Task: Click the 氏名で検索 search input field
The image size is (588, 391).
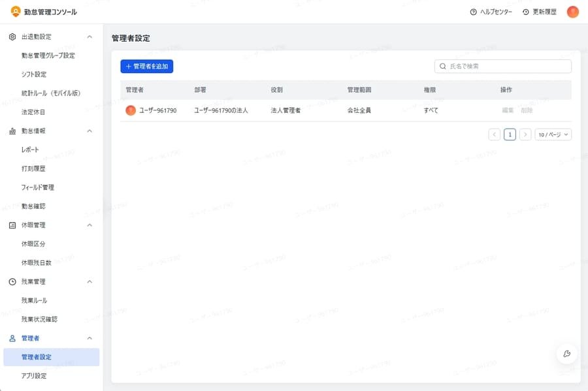Action: [503, 66]
